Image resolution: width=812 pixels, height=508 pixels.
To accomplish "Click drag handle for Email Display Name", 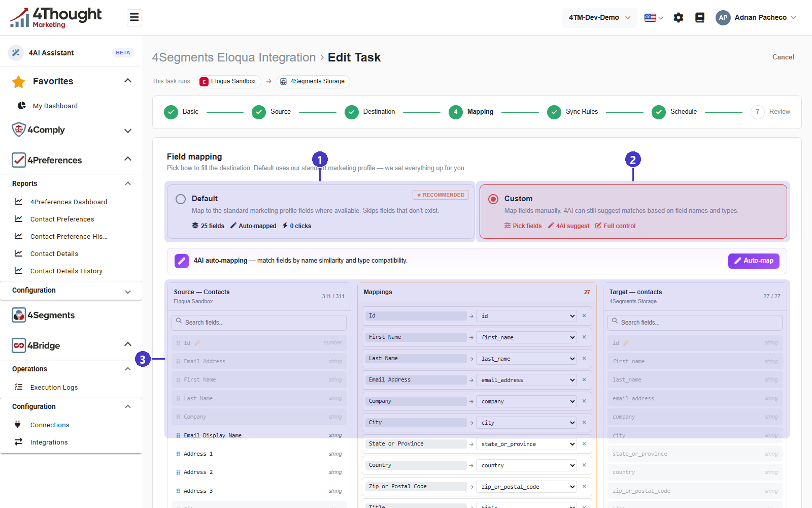I will coord(178,436).
